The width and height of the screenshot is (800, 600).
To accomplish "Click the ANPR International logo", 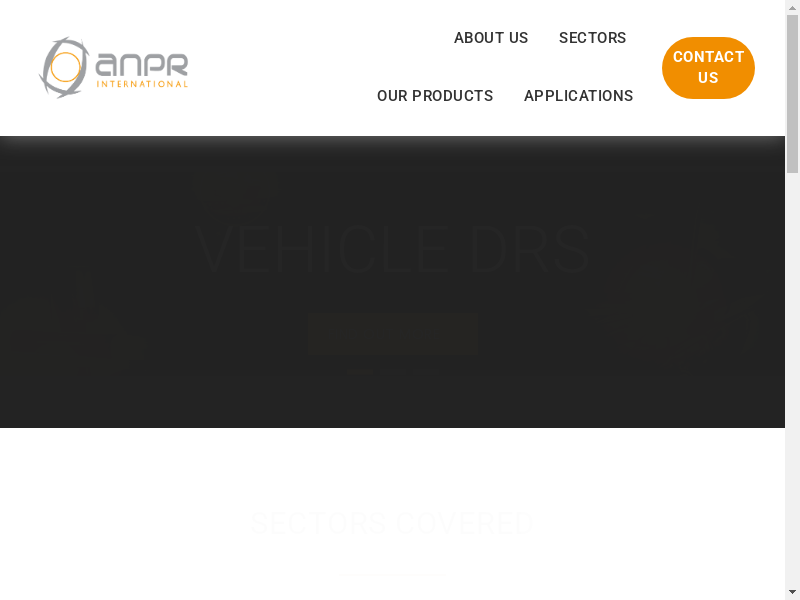I will (x=113, y=67).
